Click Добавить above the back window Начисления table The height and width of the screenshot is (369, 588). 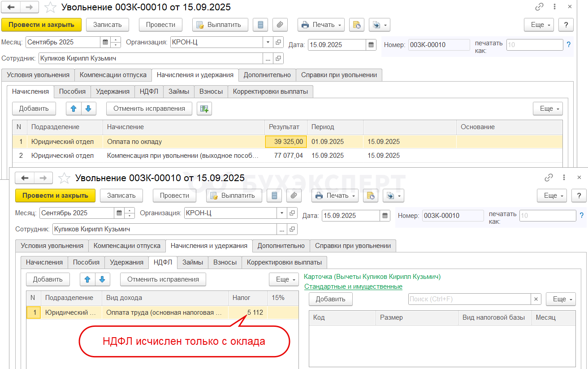pyautogui.click(x=34, y=109)
